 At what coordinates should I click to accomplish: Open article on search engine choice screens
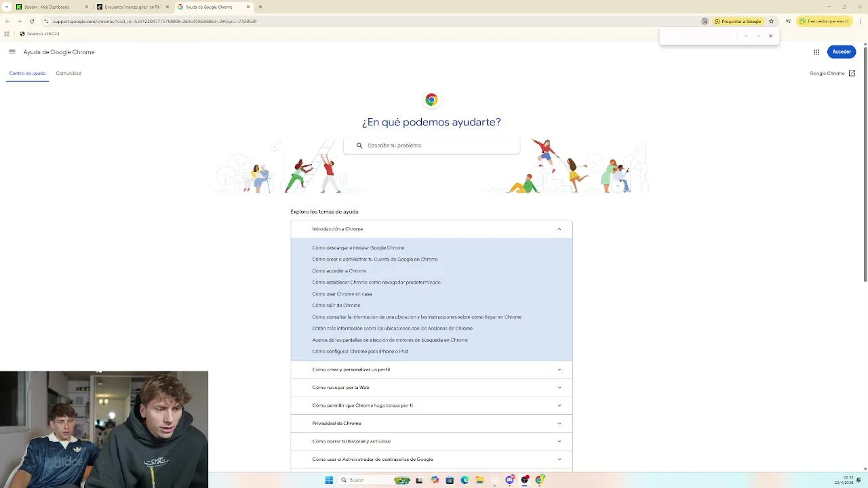pos(390,340)
